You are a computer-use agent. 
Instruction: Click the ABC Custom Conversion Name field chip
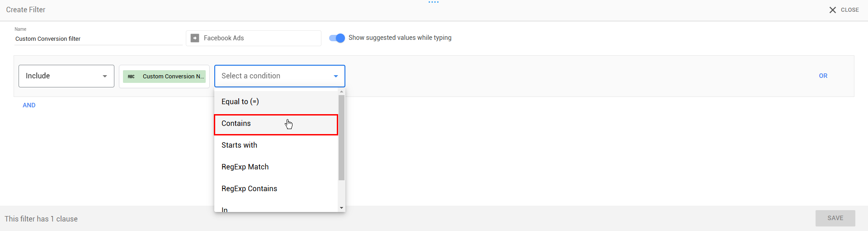coord(165,77)
